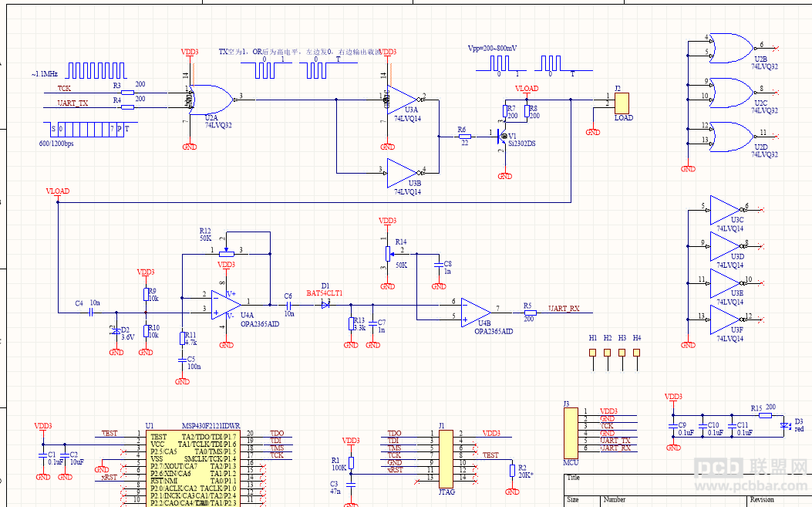Click the "OPA2365AID" label under U4B
Screen dimensions: 812x507
(x=494, y=331)
